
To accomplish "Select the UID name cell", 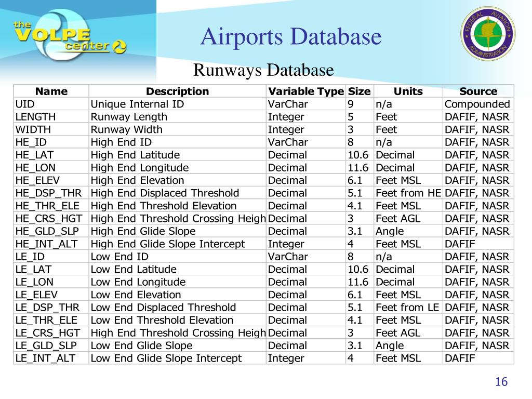I will click(51, 104).
